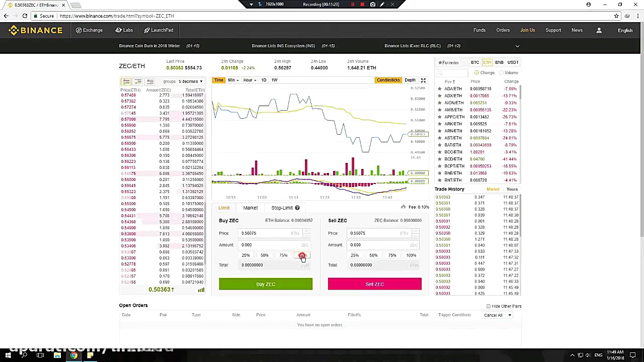Expand the announcements ticker chevron
Screen dimensions: 644x362
pyautogui.click(x=517, y=46)
